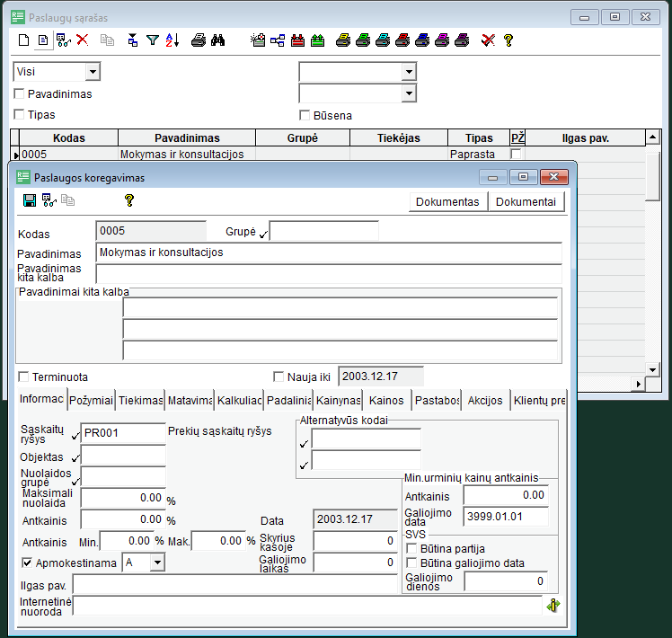Viewport: 672px width, 638px height.
Task: Enable the Tipas filter checkbox
Action: pos(19,114)
